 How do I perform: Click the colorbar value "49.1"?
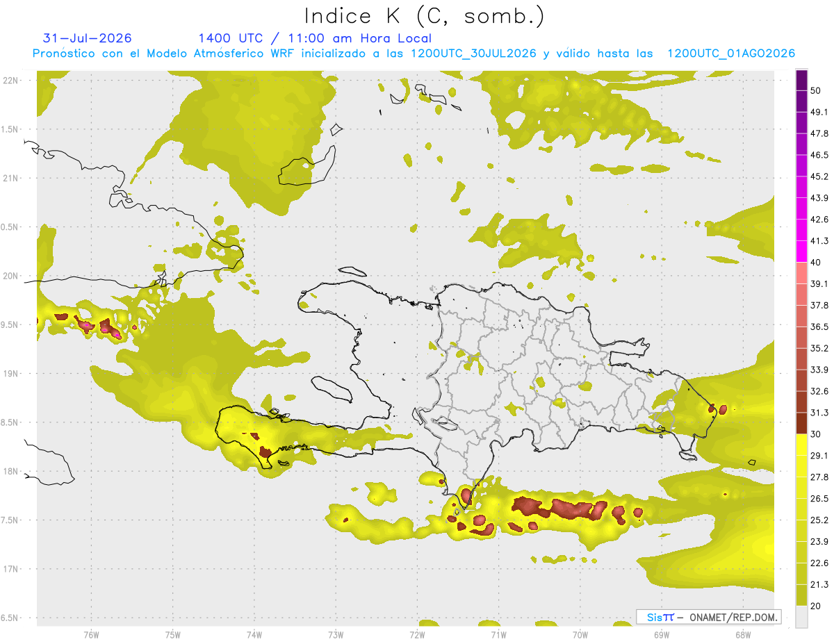pos(819,112)
